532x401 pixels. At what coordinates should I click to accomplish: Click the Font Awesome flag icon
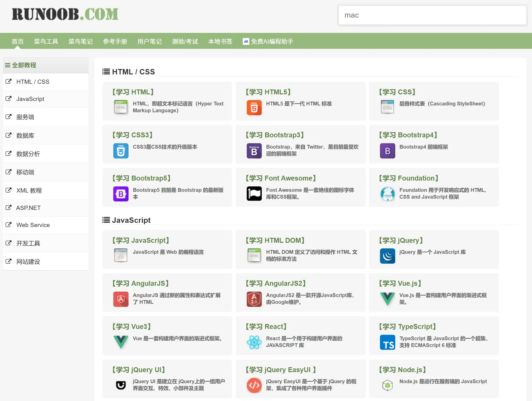pyautogui.click(x=254, y=194)
